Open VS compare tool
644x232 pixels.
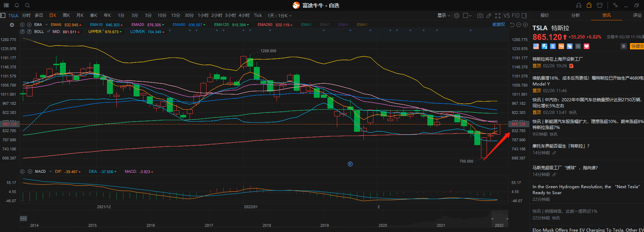point(507,15)
